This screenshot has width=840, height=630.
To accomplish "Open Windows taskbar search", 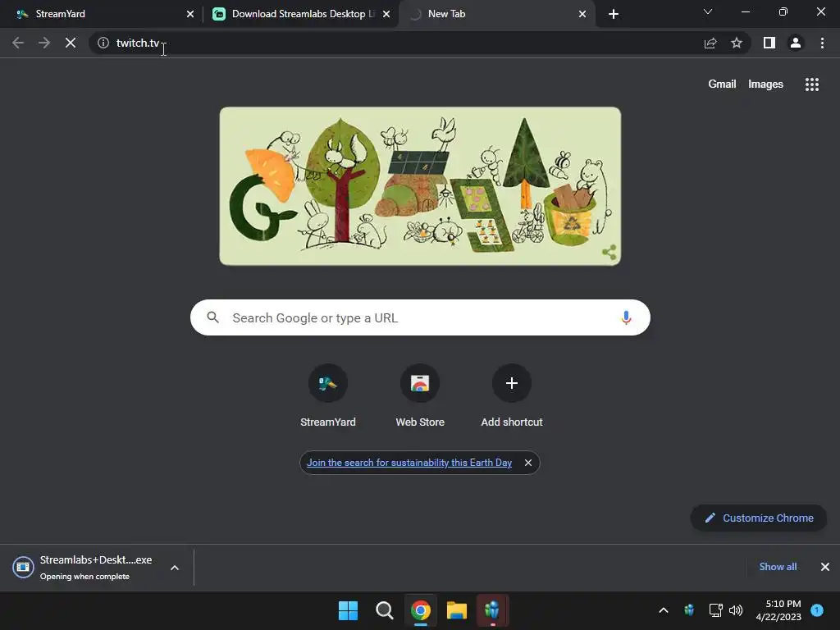I will click(384, 610).
